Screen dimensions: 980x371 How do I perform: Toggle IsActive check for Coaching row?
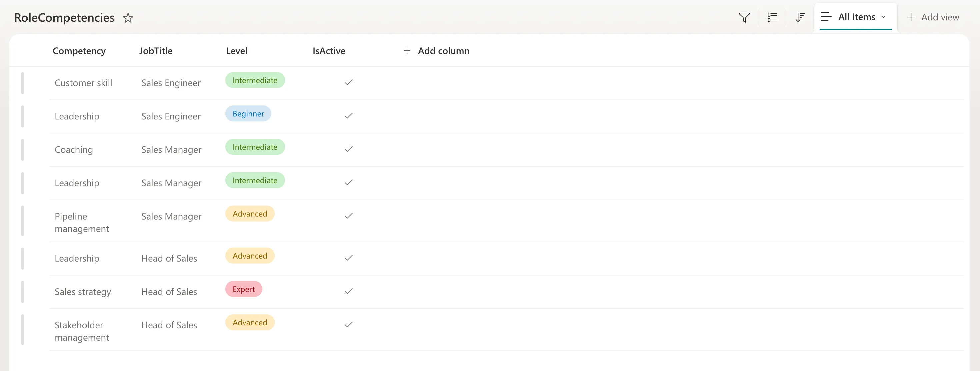pyautogui.click(x=348, y=149)
